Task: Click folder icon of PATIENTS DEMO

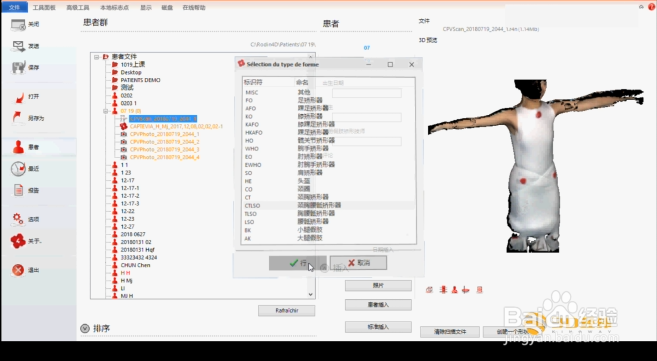Action: point(115,80)
